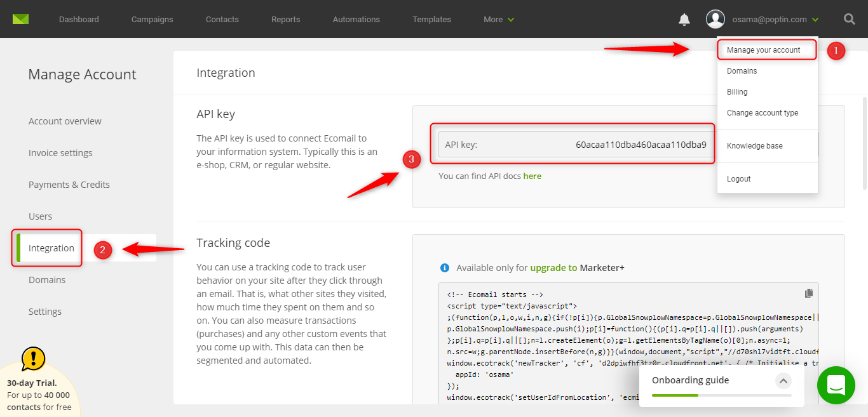Follow the 'here' API docs link
This screenshot has height=417, width=868.
[532, 176]
